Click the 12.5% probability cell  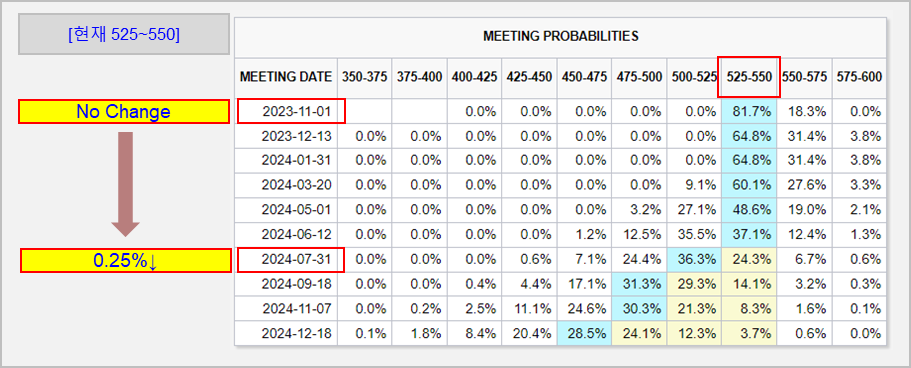[639, 235]
